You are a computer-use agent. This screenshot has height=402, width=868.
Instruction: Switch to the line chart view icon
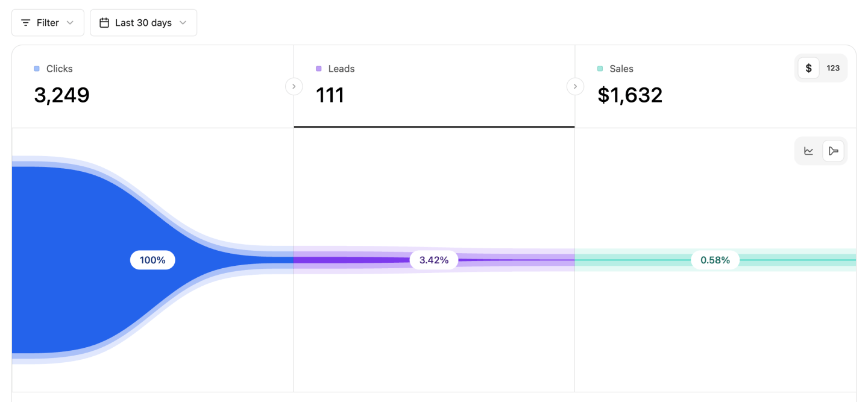809,151
